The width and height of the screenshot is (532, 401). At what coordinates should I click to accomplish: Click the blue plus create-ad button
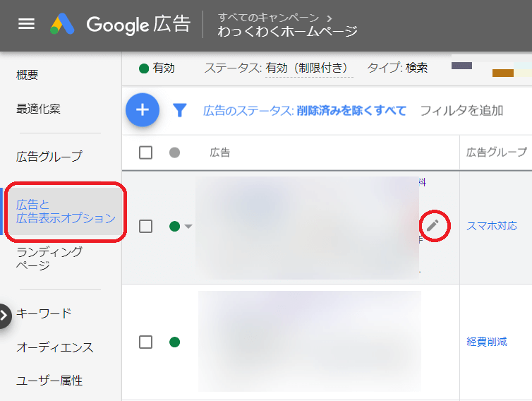[x=143, y=110]
